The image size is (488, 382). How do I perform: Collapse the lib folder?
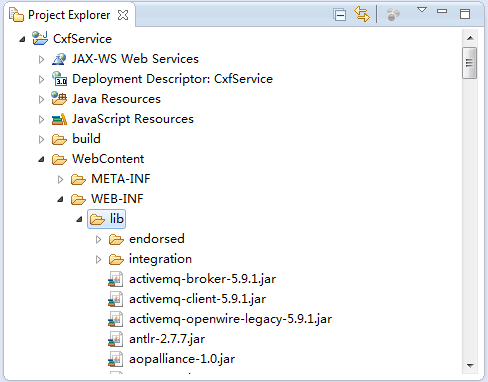pyautogui.click(x=79, y=219)
